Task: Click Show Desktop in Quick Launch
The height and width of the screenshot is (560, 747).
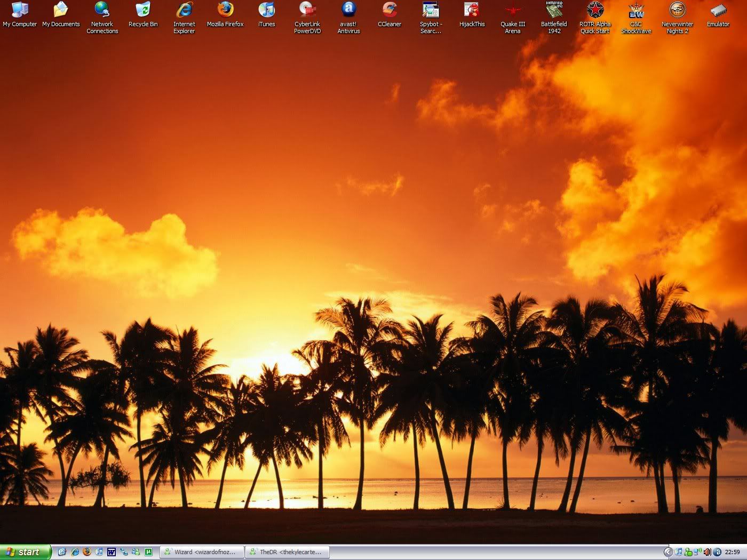Action: tap(62, 552)
